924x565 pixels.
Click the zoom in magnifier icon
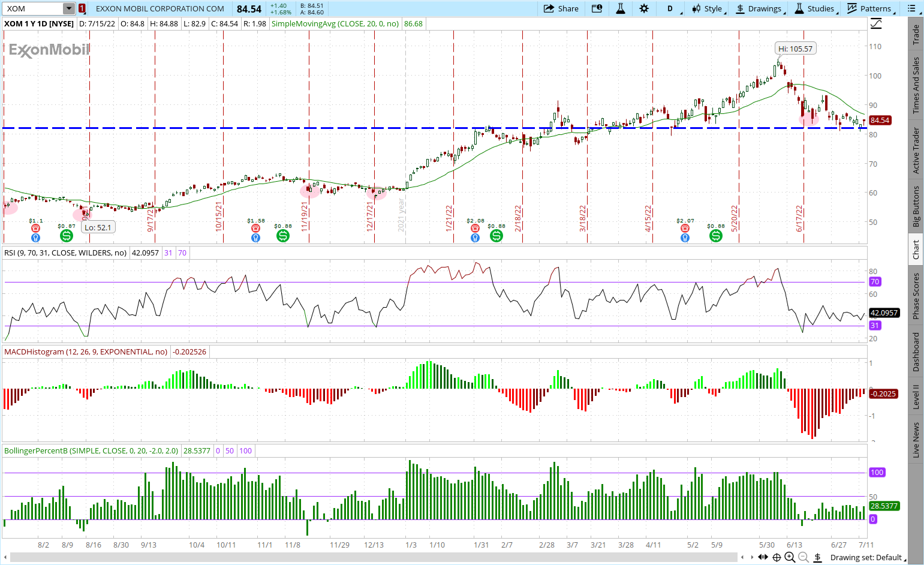pos(790,557)
